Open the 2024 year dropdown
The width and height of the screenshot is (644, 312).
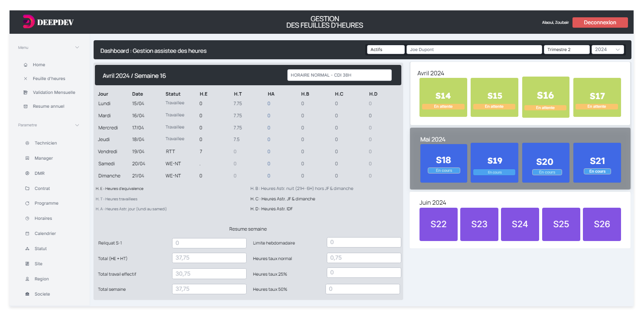(607, 50)
